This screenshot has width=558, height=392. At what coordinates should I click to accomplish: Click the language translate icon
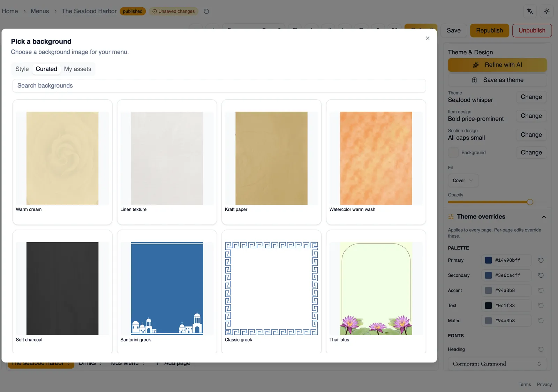click(530, 11)
